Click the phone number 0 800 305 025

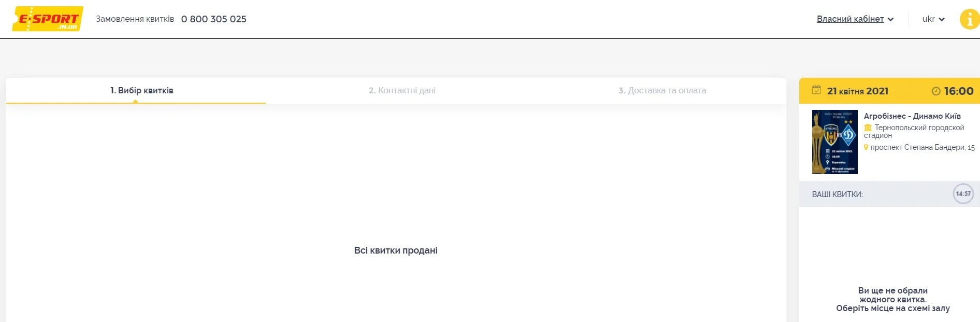[213, 19]
